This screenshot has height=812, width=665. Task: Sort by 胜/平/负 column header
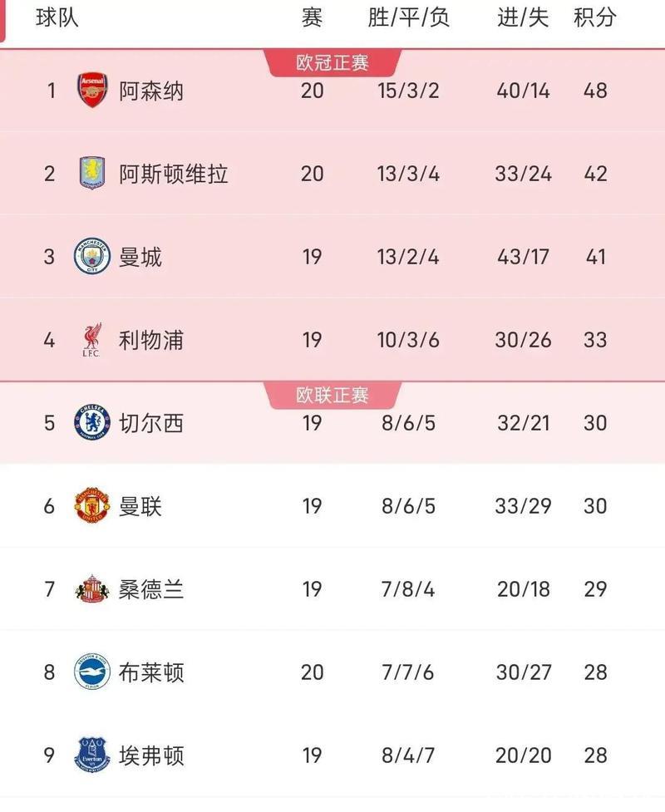coord(408,17)
